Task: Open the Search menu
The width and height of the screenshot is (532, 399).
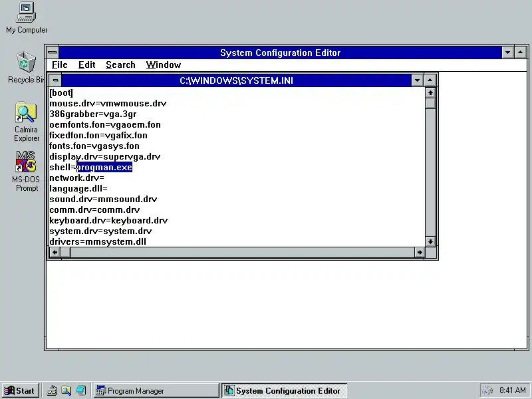Action: pyautogui.click(x=120, y=65)
